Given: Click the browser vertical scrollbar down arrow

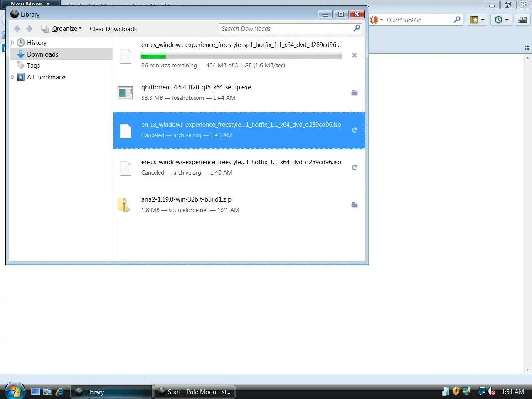Looking at the screenshot, I should point(527,369).
